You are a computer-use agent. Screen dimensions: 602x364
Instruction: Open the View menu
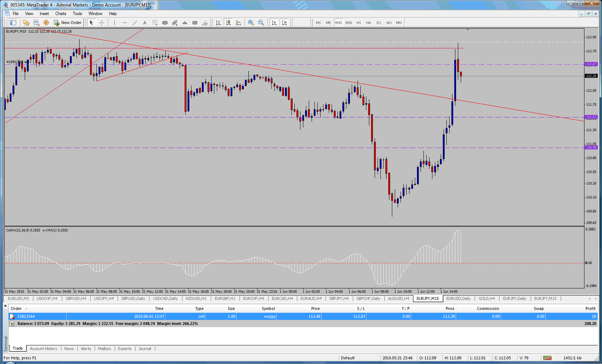29,14
